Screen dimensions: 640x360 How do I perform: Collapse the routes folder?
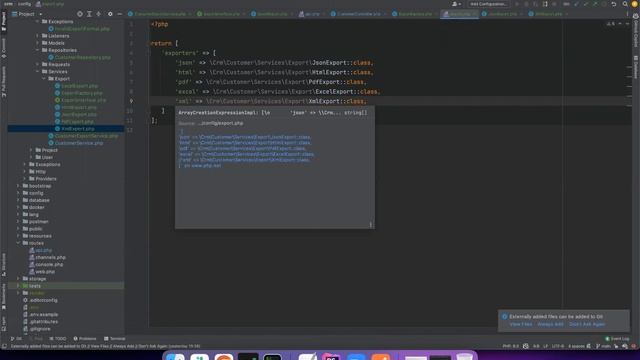[18, 243]
